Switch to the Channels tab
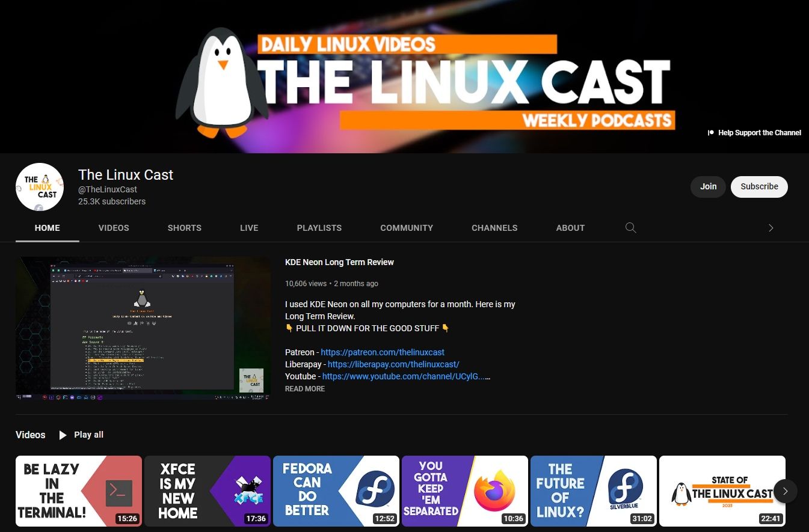Screen dimensions: 809x532 click(494, 228)
